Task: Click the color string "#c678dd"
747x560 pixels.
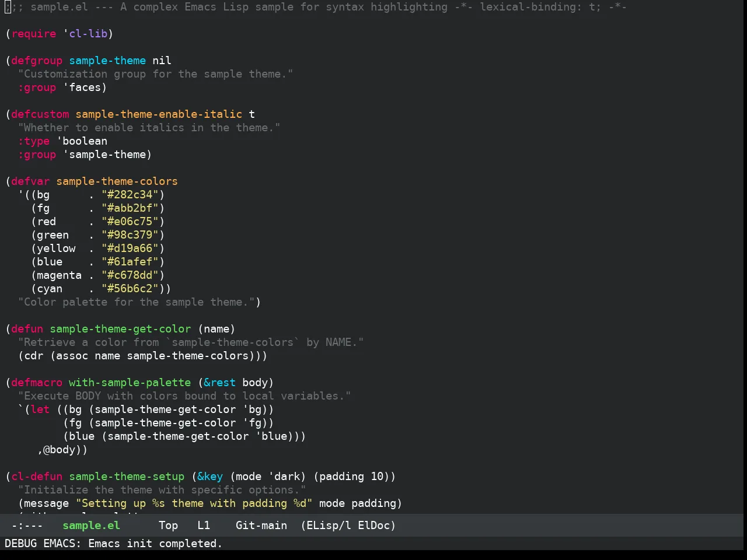Action: [130, 275]
